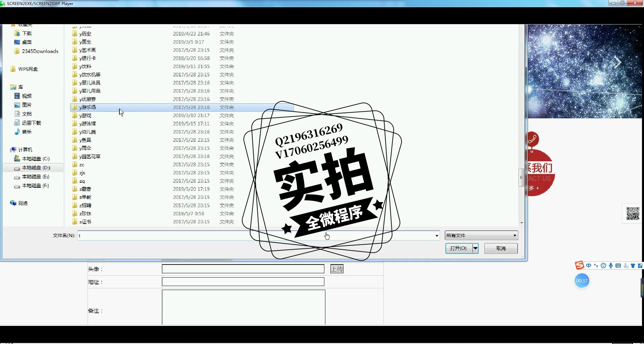Expand the filename history dropdown arrow
This screenshot has height=344, width=644.
[x=437, y=236]
